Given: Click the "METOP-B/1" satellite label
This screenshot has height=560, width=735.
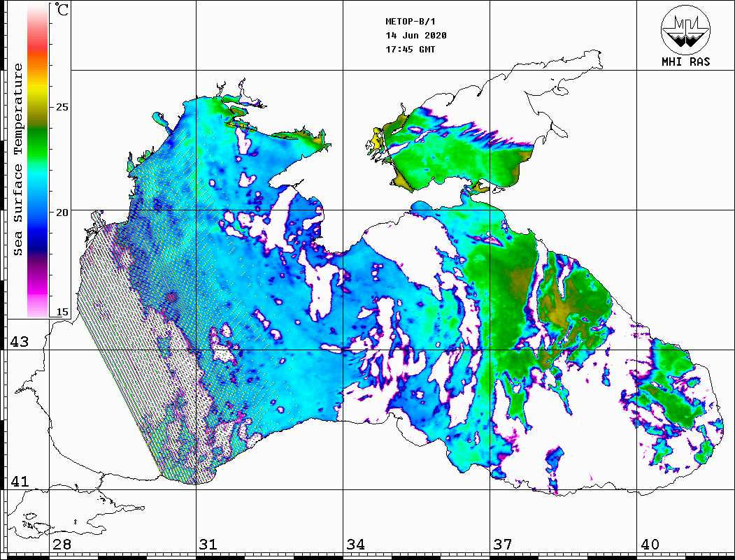Looking at the screenshot, I should click(x=410, y=22).
